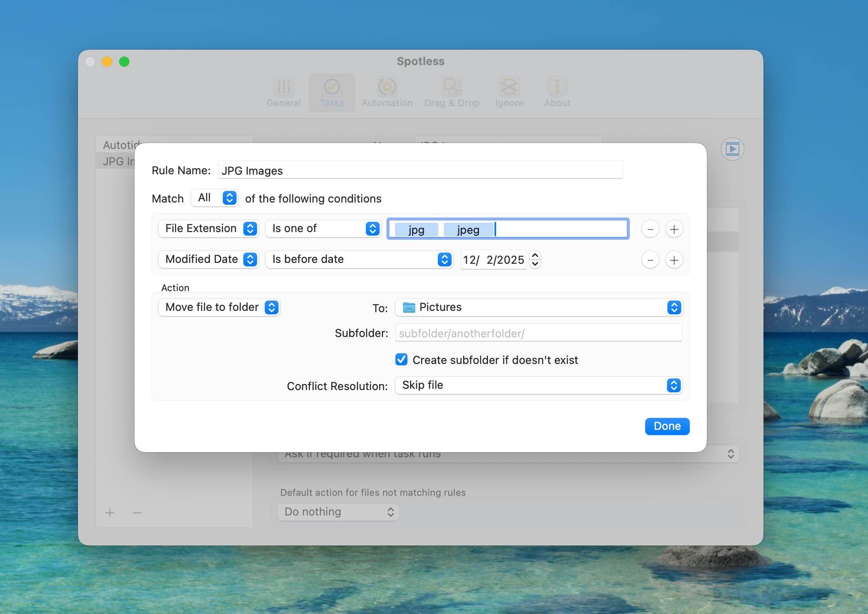The height and width of the screenshot is (614, 868).
Task: Click the run task preview icon
Action: coord(732,149)
